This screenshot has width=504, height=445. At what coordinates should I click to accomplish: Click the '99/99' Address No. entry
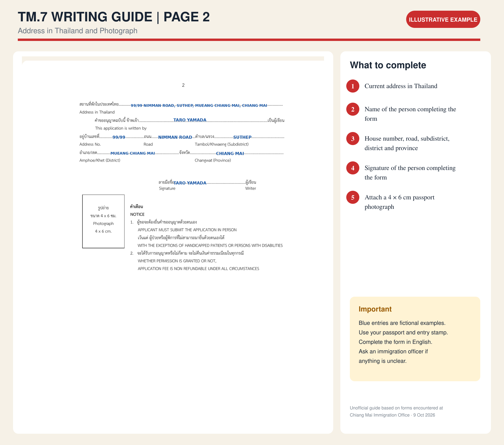(119, 137)
